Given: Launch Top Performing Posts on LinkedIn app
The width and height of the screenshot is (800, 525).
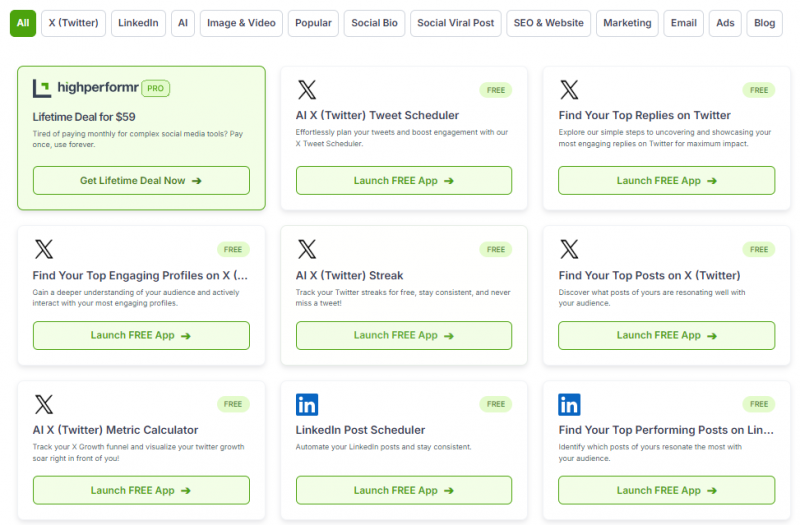Looking at the screenshot, I should (x=666, y=490).
